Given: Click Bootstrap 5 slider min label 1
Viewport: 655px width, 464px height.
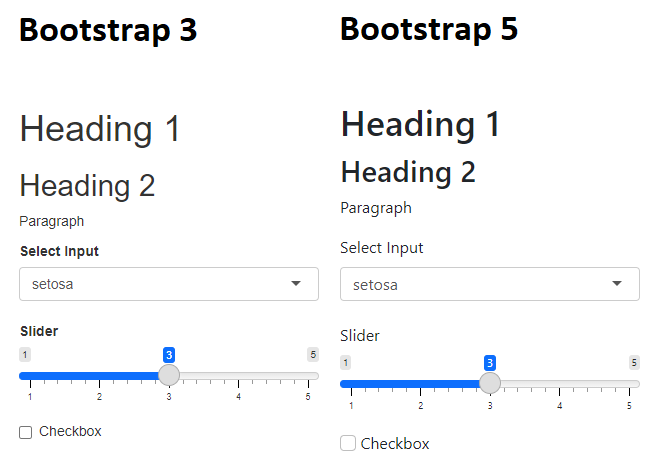Looking at the screenshot, I should coord(345,363).
